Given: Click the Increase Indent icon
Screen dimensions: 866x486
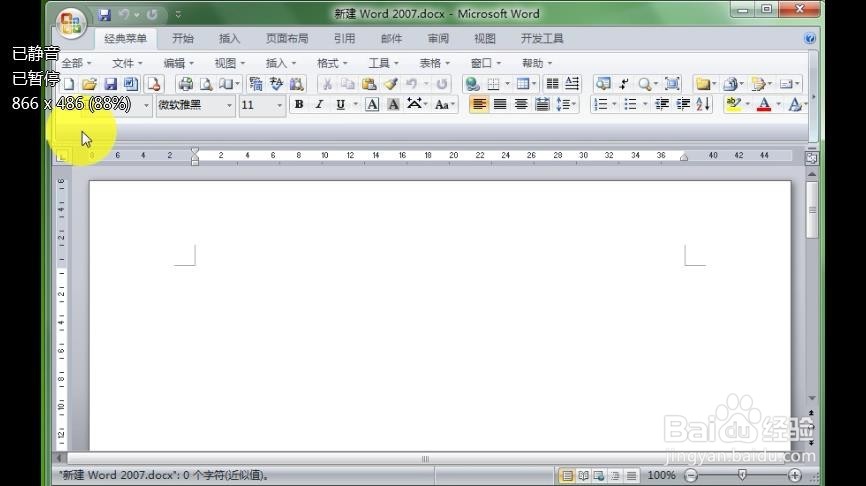Looking at the screenshot, I should click(683, 104).
